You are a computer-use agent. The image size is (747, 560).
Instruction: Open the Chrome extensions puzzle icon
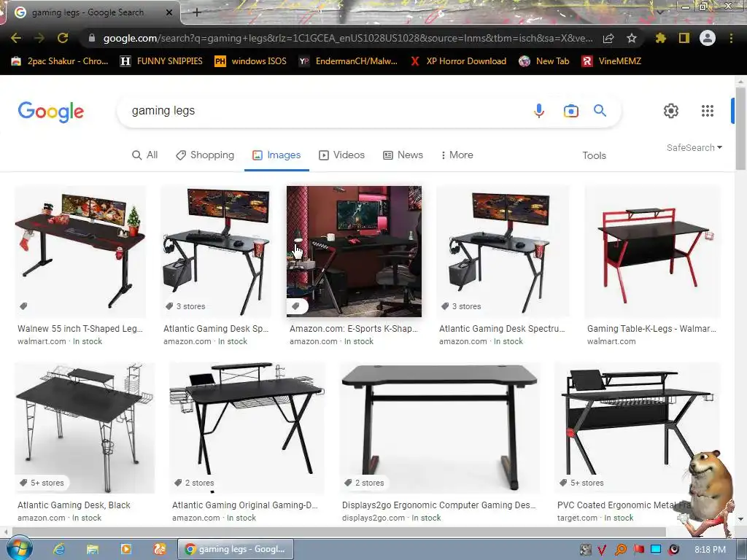pos(661,38)
